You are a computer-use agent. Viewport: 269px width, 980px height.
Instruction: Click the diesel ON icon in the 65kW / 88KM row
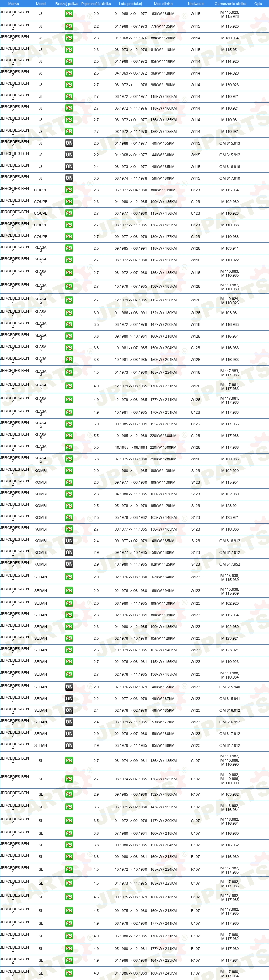click(x=69, y=746)
